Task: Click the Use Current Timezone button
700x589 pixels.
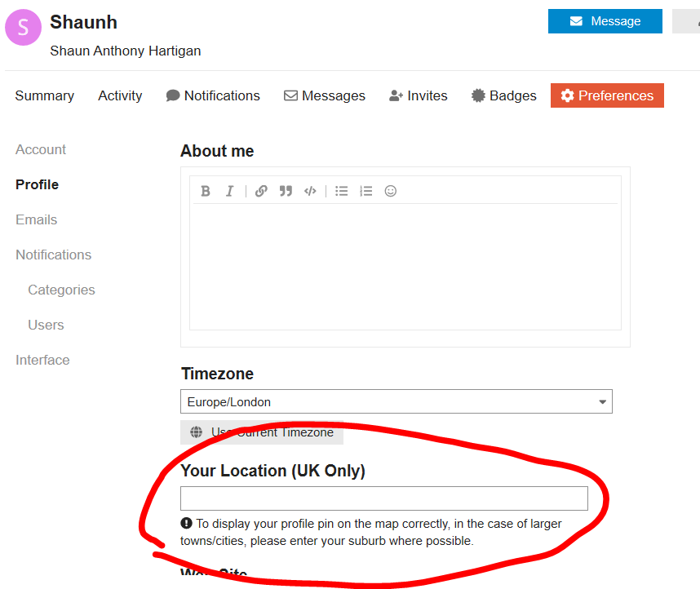Action: (262, 432)
